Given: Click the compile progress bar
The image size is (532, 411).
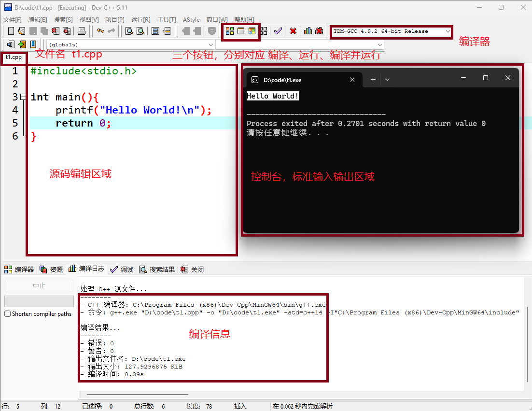Looking at the screenshot, I should 39,301.
